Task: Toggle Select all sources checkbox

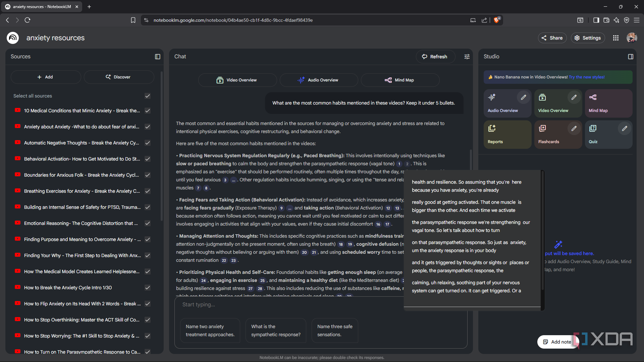Action: coord(148,96)
